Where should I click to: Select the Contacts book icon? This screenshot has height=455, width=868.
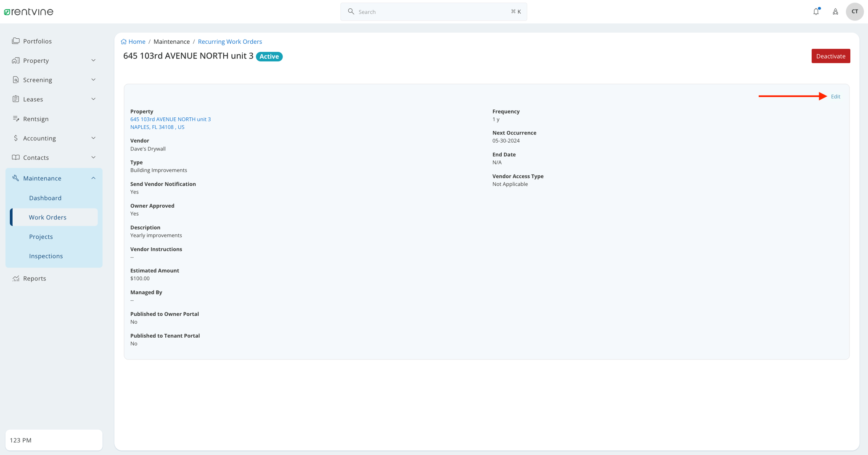click(16, 157)
